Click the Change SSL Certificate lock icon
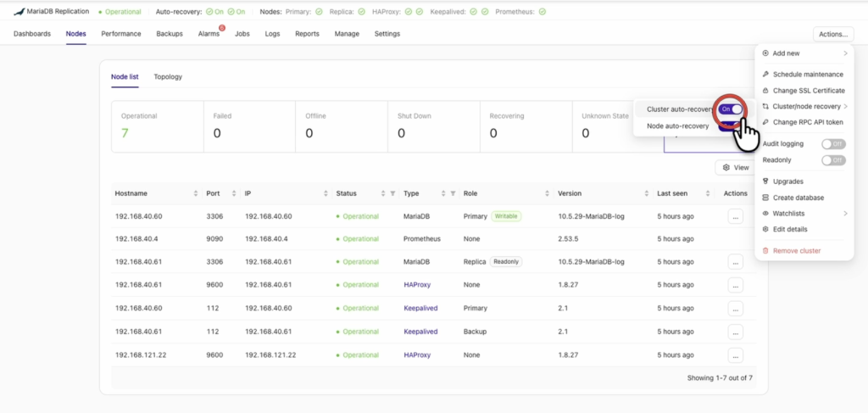The image size is (868, 413). 765,90
